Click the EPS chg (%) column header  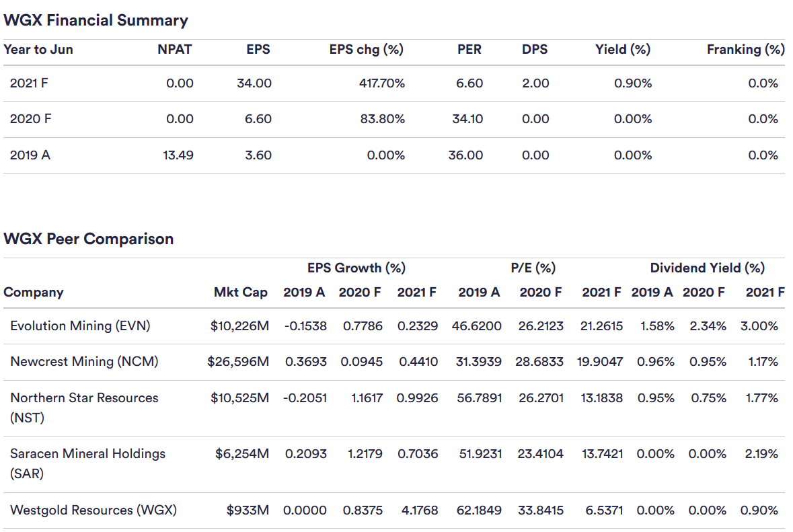click(366, 50)
